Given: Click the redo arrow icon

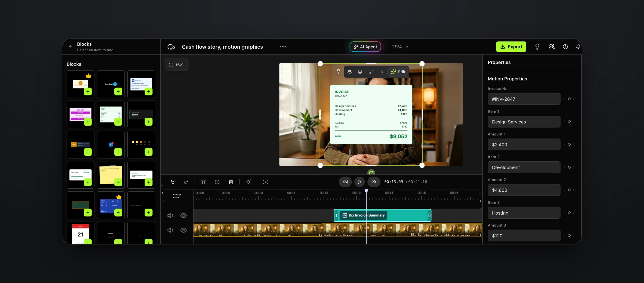Looking at the screenshot, I should (x=186, y=182).
